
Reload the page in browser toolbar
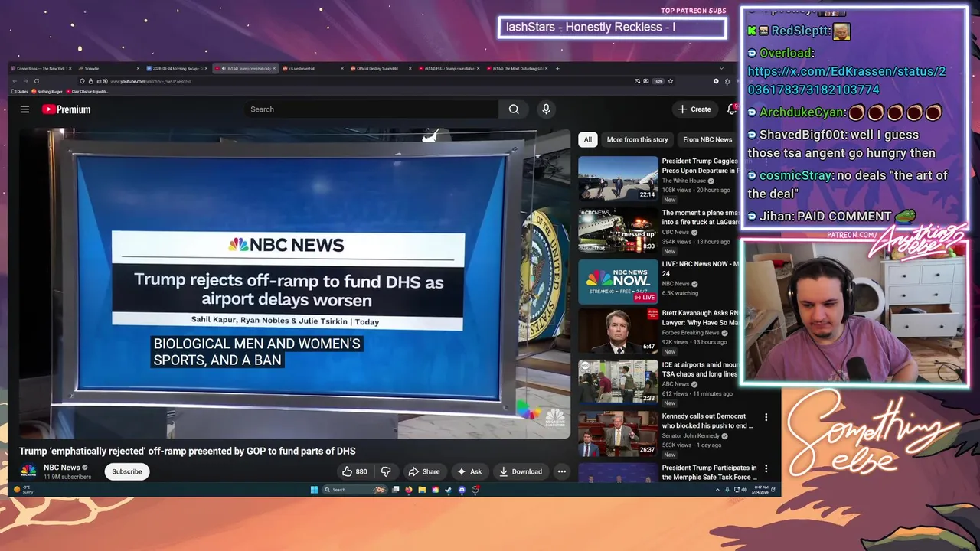[x=36, y=81]
